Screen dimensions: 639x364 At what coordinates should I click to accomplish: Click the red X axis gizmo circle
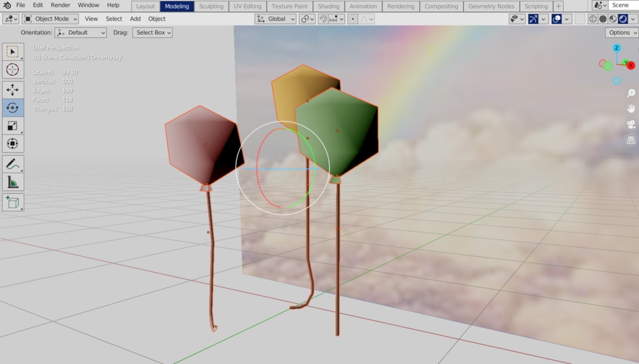pyautogui.click(x=631, y=65)
